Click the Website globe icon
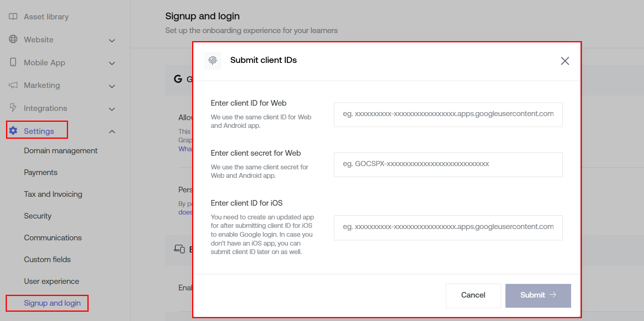The image size is (644, 321). [x=13, y=39]
